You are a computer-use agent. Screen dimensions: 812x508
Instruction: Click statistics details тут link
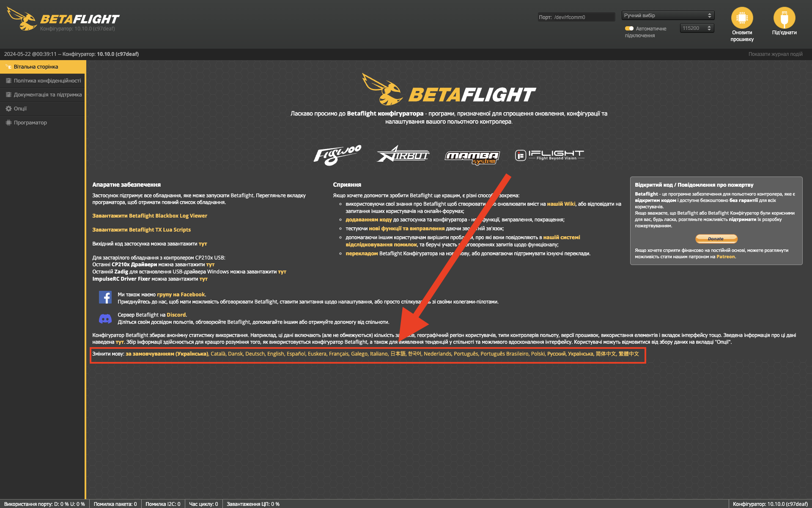tap(120, 342)
